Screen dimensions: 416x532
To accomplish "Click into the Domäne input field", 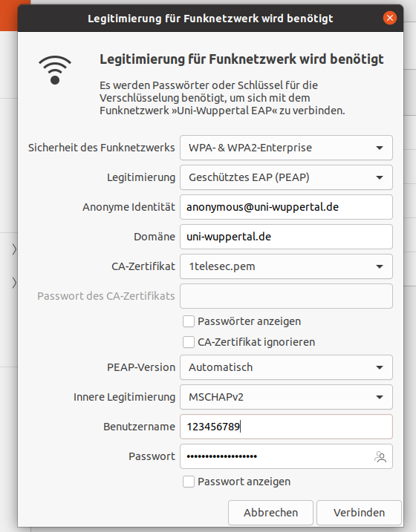I will [x=286, y=237].
